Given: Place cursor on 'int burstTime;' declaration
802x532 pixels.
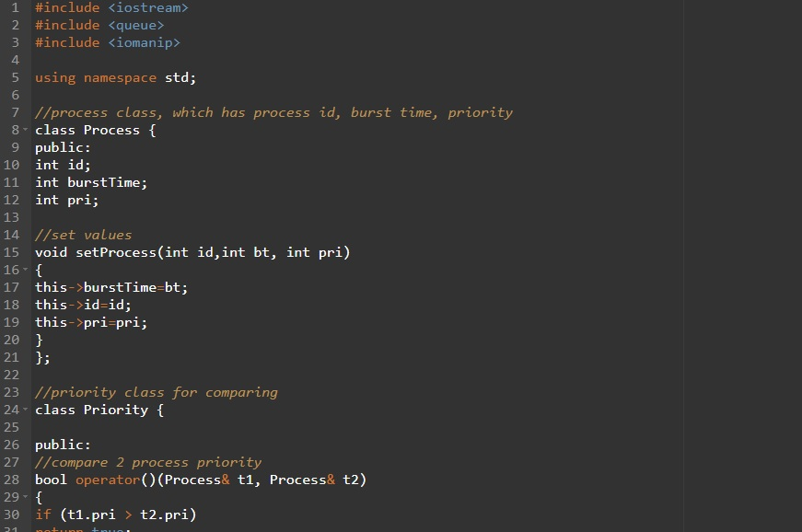Looking at the screenshot, I should coord(91,182).
